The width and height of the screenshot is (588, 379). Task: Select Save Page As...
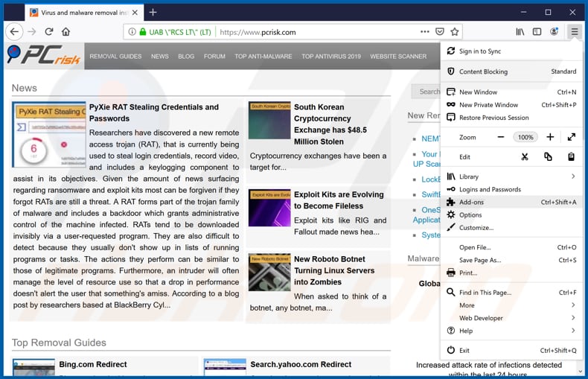(511, 260)
